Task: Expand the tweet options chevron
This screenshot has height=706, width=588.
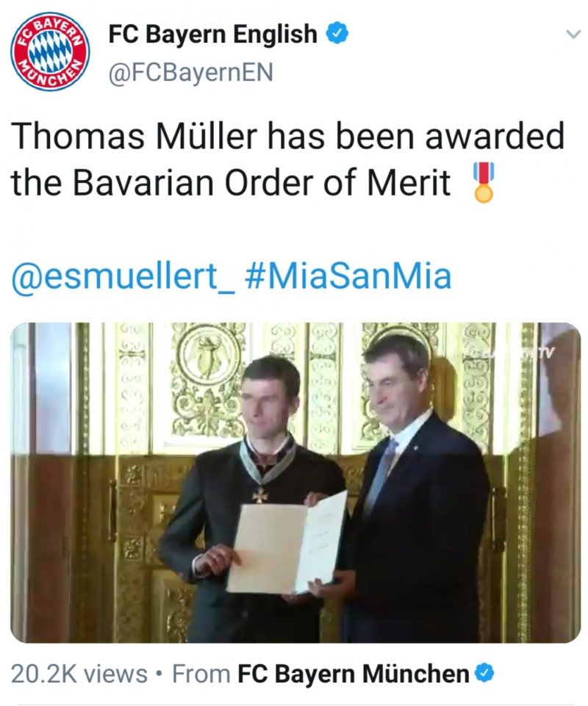Action: pos(573,35)
